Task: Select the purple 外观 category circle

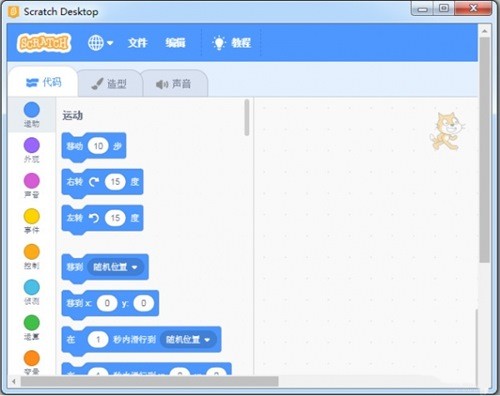Action: pyautogui.click(x=32, y=145)
